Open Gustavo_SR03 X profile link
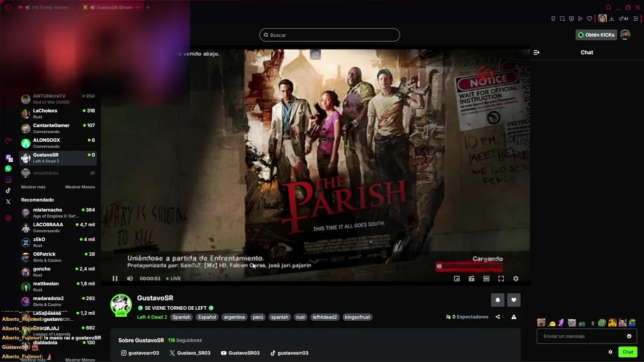The width and height of the screenshot is (644, 362). tap(190, 353)
